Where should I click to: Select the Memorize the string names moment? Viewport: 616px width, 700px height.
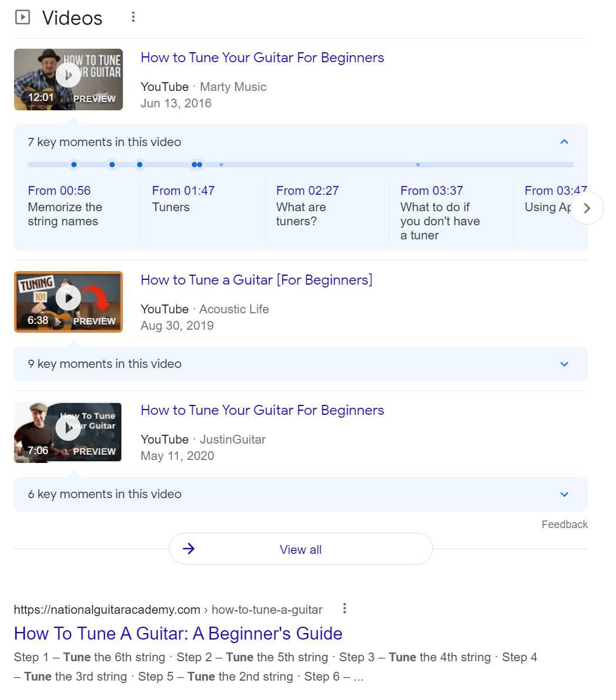(x=65, y=207)
